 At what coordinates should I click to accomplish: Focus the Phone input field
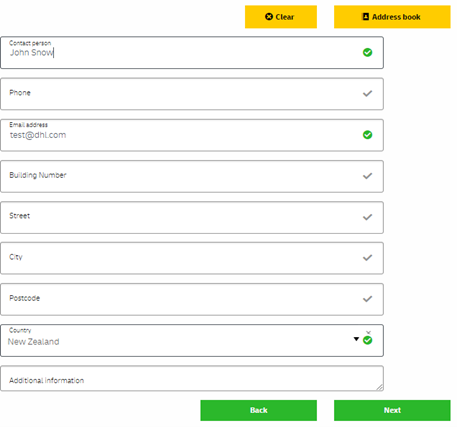pos(192,94)
